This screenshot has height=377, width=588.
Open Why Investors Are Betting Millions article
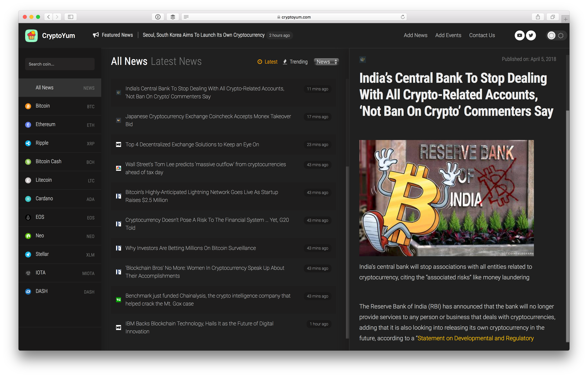point(190,248)
